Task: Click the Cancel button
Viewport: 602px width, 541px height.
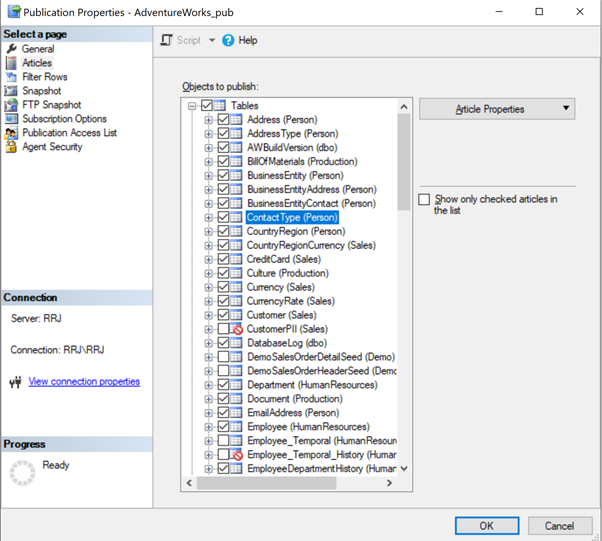Action: 560,526
